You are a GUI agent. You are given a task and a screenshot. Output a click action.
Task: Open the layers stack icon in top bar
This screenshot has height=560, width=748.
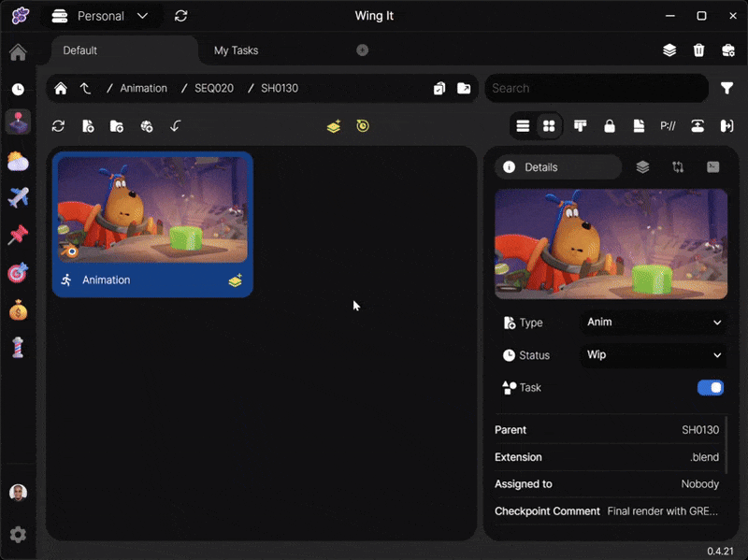point(669,50)
